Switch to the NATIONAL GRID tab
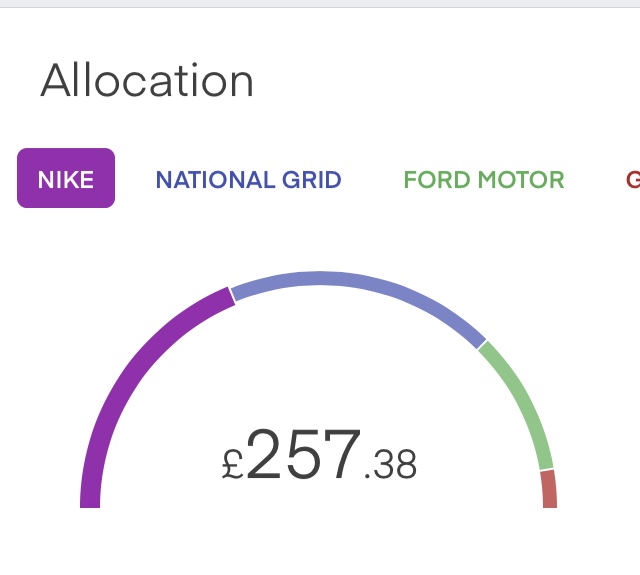 point(248,180)
